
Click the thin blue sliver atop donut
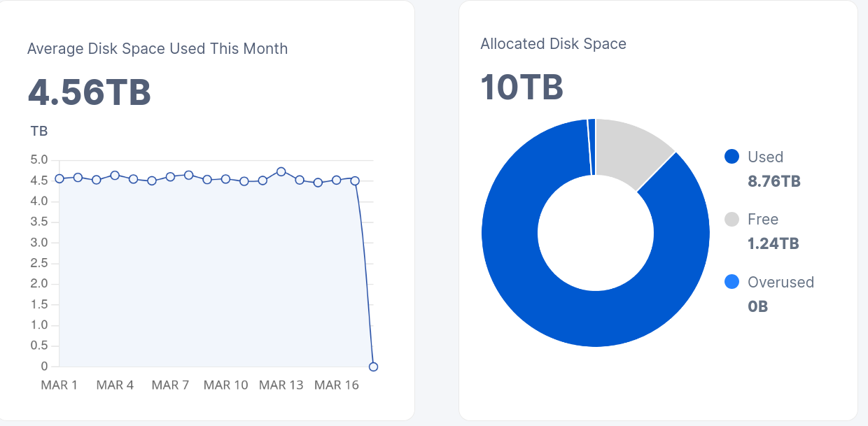(591, 147)
